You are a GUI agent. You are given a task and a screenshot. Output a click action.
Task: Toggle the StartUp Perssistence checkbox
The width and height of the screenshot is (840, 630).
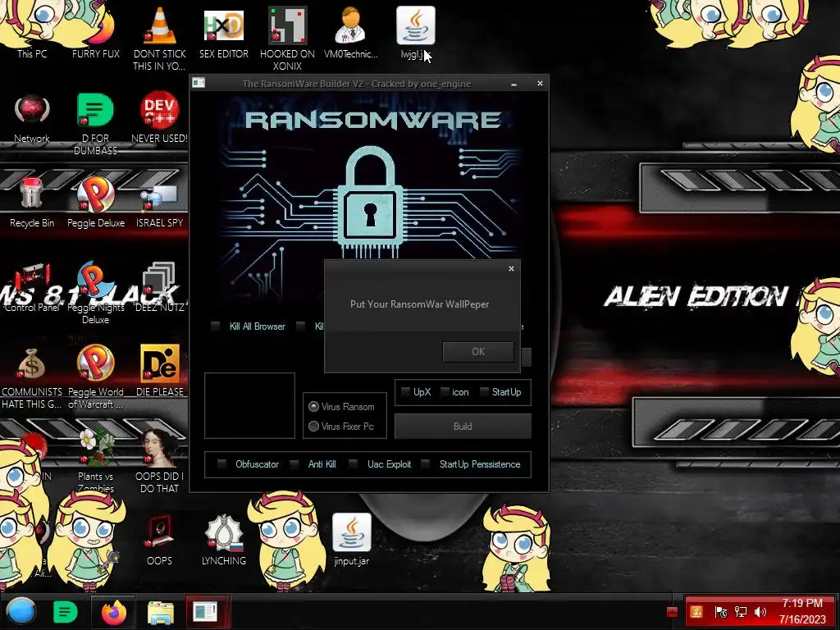[426, 464]
